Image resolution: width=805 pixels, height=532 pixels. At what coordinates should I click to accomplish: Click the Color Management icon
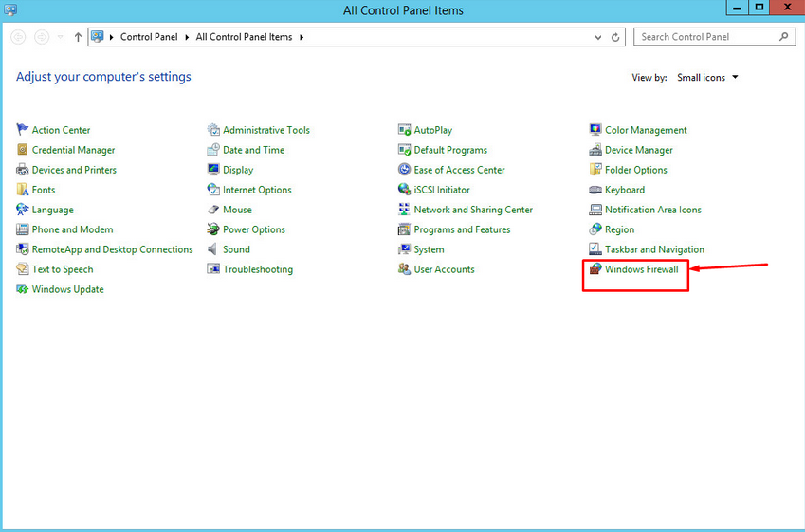pyautogui.click(x=595, y=130)
